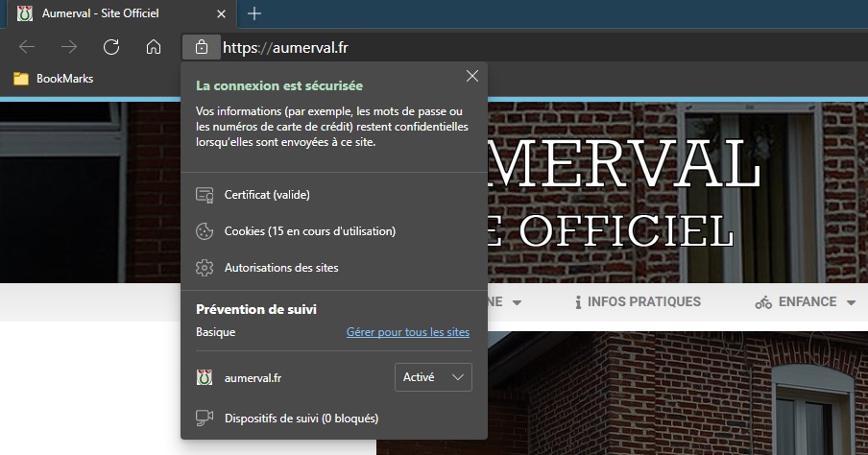Open a new browser tab
Viewport: 868px width, 455px height.
tap(254, 13)
